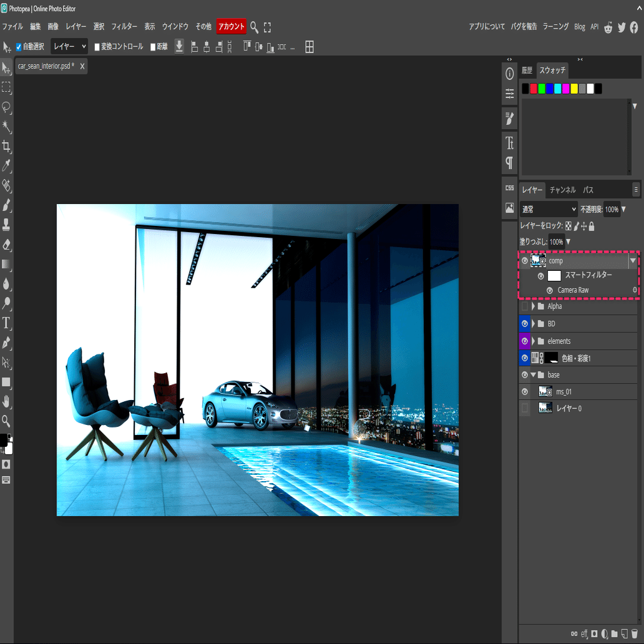Select the Clone Stamp tool
Screen dimensions: 644x644
coord(6,225)
